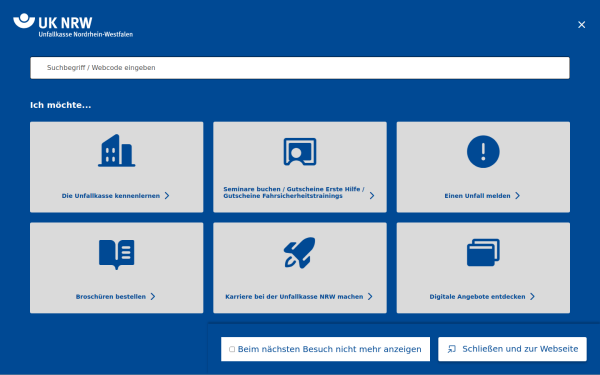Click 'Schließen und zur Webseite' button
The width and height of the screenshot is (600, 375).
[512, 349]
